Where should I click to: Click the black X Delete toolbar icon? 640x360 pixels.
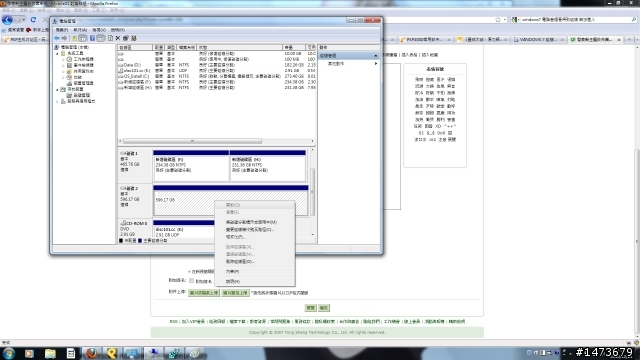(x=118, y=38)
